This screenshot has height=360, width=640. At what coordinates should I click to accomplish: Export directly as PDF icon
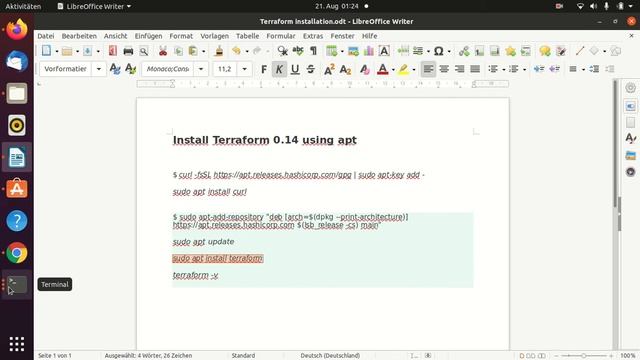(x=113, y=51)
